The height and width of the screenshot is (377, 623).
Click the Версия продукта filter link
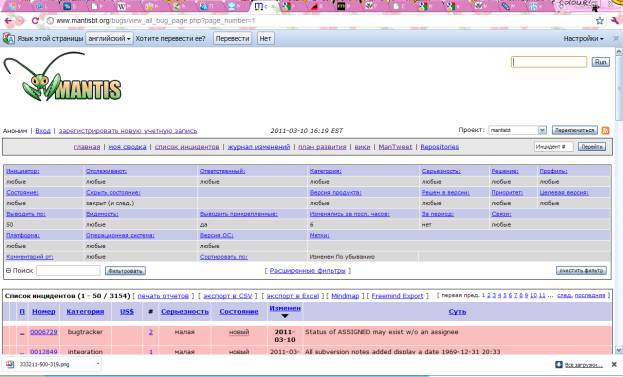[335, 193]
